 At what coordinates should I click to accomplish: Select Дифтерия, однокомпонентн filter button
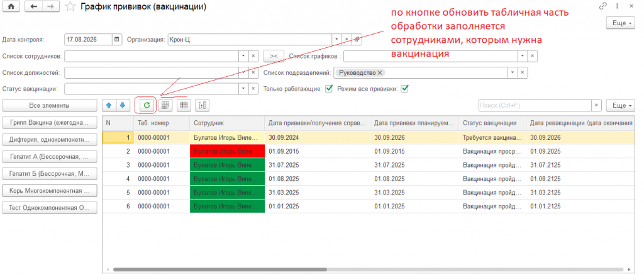(50, 140)
